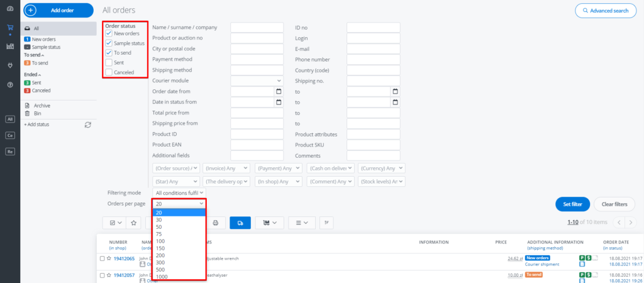Open the Filtering mode dropdown

[x=179, y=192]
